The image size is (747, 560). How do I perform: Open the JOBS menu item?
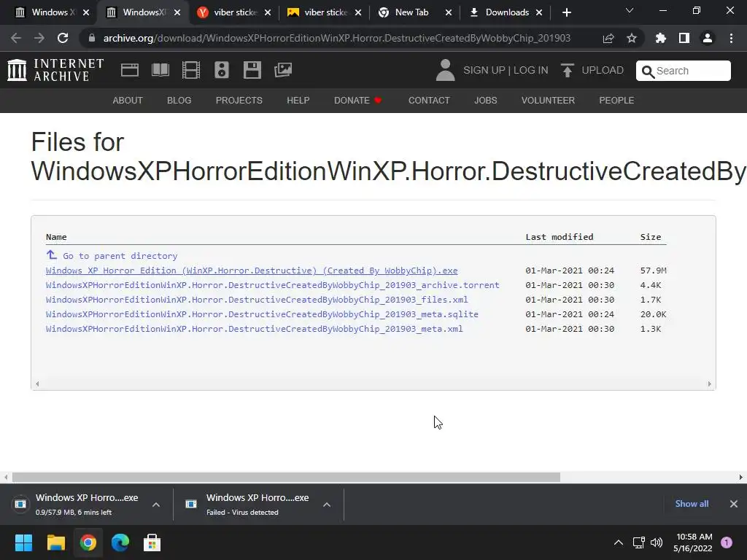485,101
